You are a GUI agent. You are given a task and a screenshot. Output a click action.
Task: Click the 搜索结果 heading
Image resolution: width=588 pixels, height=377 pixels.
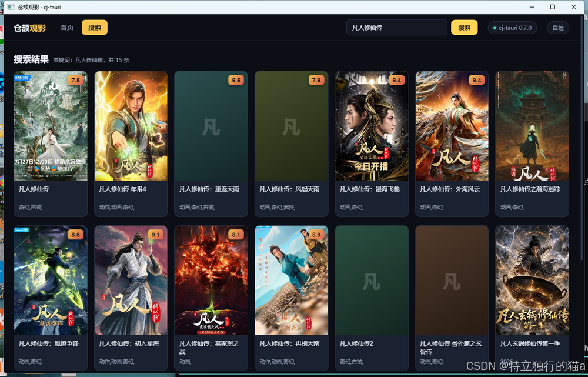[31, 59]
